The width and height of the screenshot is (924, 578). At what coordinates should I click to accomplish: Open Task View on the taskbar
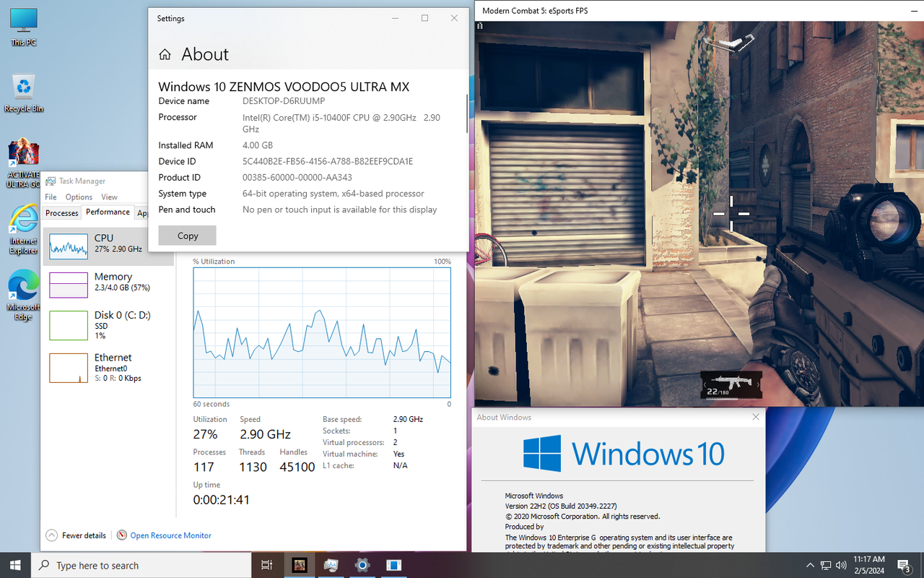pos(266,565)
